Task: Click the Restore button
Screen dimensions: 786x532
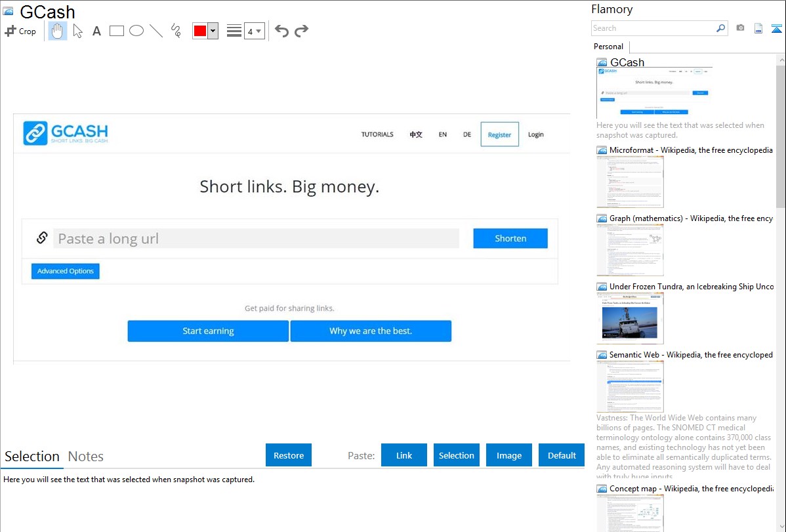Action: click(289, 455)
